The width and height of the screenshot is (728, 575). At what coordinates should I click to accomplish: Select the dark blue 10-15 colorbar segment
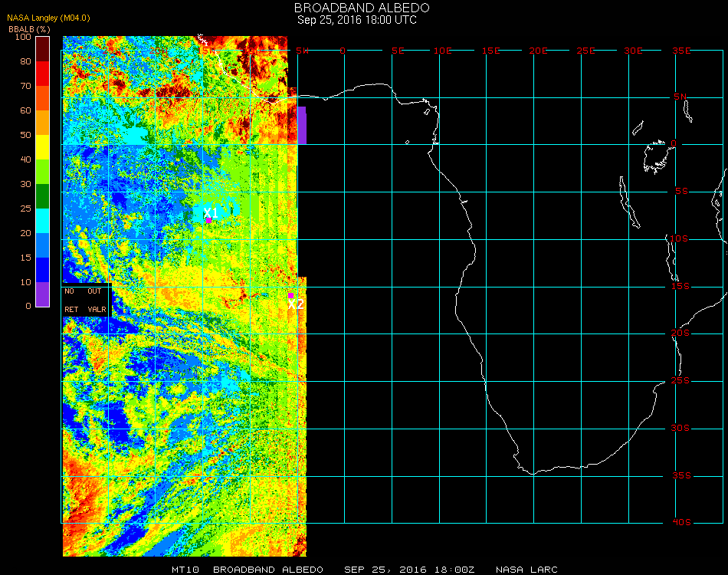[x=43, y=270]
